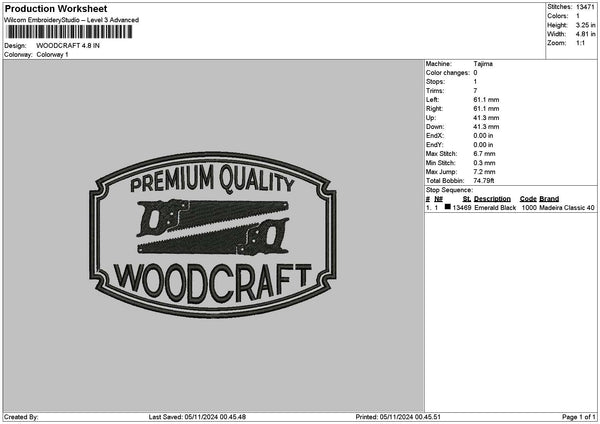Click the Trims value 7
The image size is (600, 424).
475,91
